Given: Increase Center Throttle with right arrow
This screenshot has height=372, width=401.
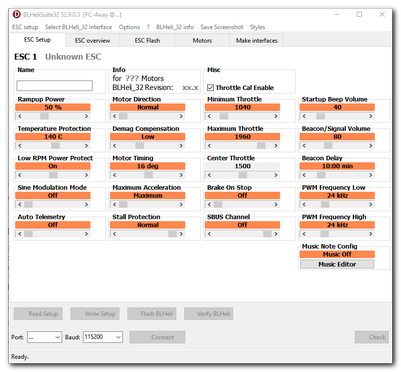Looking at the screenshot, I should tap(276, 175).
